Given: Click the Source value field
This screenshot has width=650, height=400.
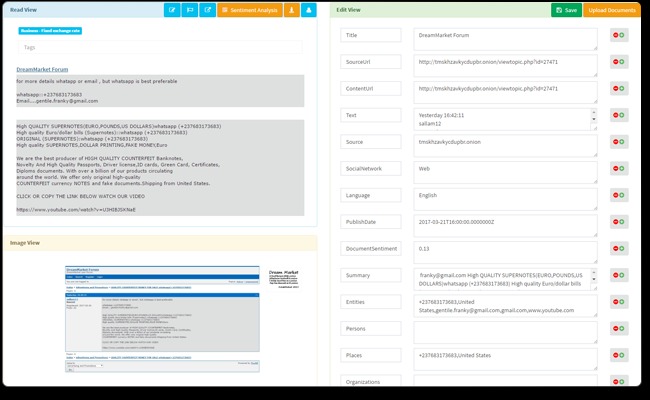Looking at the screenshot, I should click(505, 146).
